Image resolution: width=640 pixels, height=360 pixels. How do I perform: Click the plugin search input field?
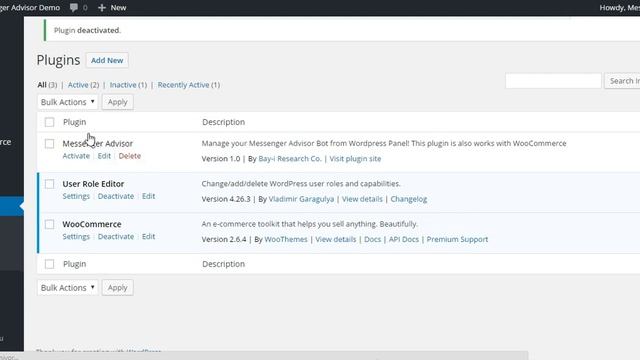click(553, 81)
